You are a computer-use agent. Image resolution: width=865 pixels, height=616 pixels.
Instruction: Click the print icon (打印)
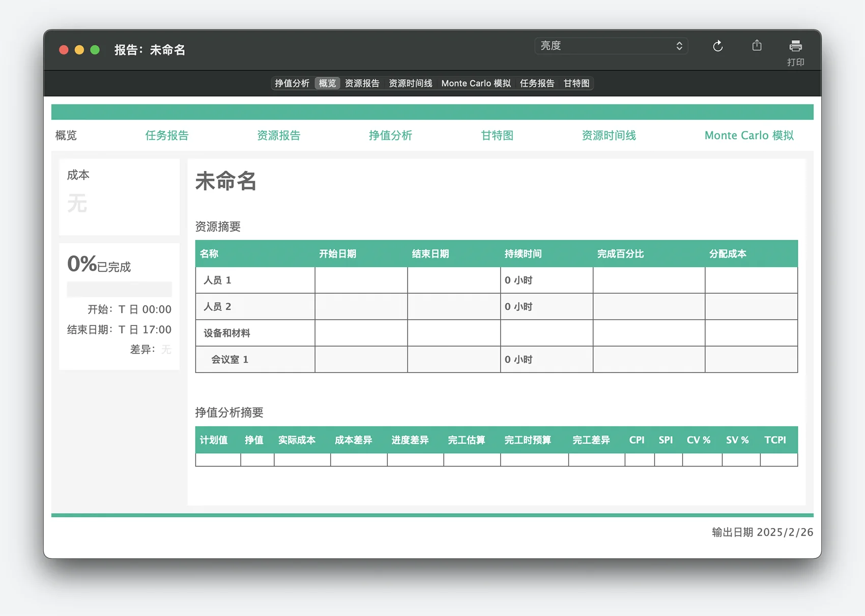[x=795, y=46]
